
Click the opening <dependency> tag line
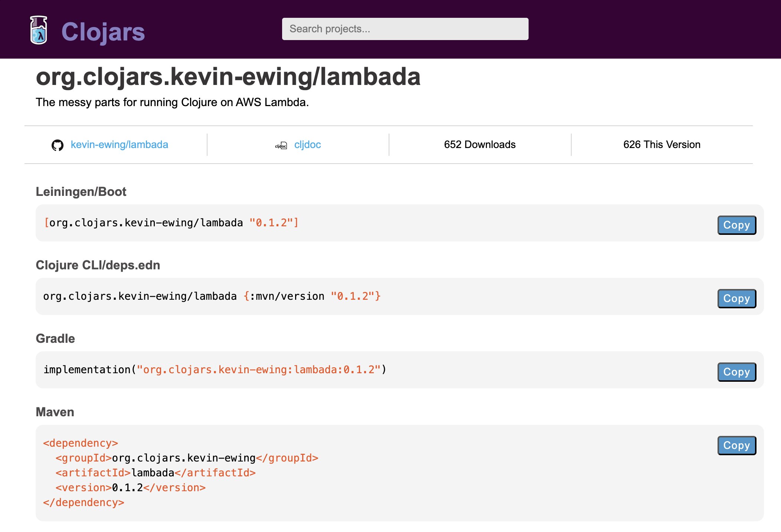coord(81,443)
